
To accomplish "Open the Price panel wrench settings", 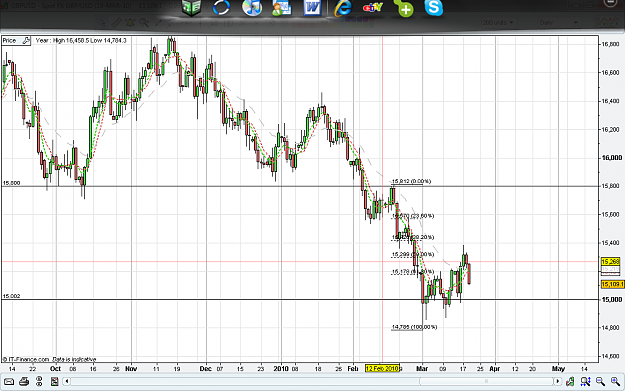I will (26, 40).
